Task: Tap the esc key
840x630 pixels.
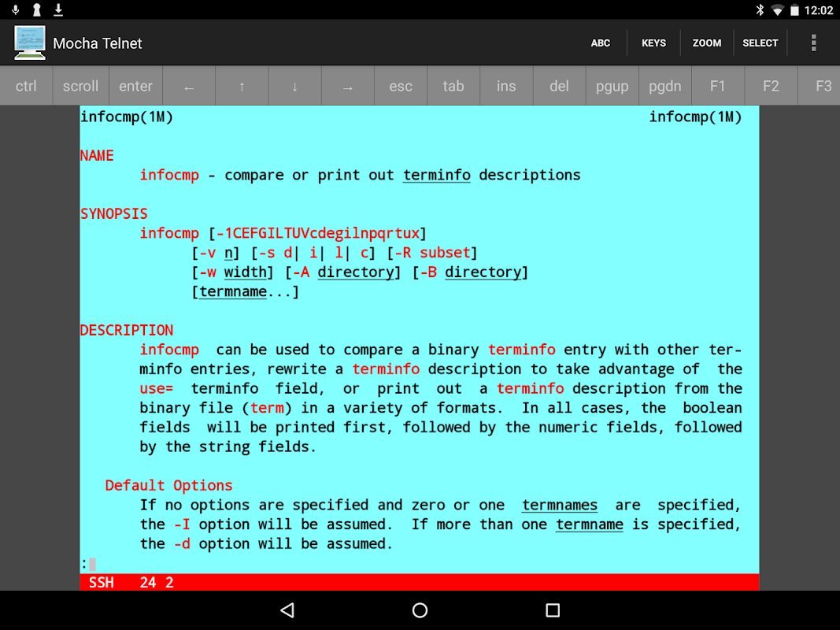Action: pos(401,87)
